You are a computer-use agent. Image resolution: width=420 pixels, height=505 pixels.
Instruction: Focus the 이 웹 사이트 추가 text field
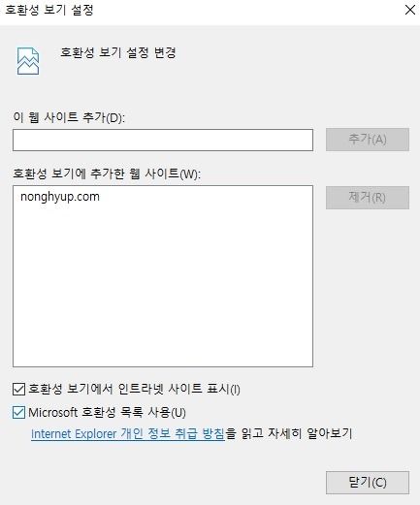163,140
